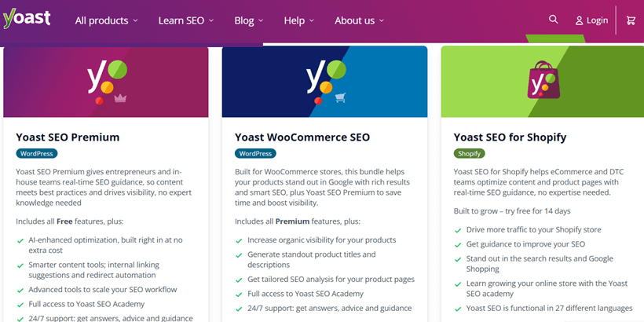The height and width of the screenshot is (322, 644).
Task: Click the checkmark beside "Get guidance to improve"
Action: pos(458,245)
